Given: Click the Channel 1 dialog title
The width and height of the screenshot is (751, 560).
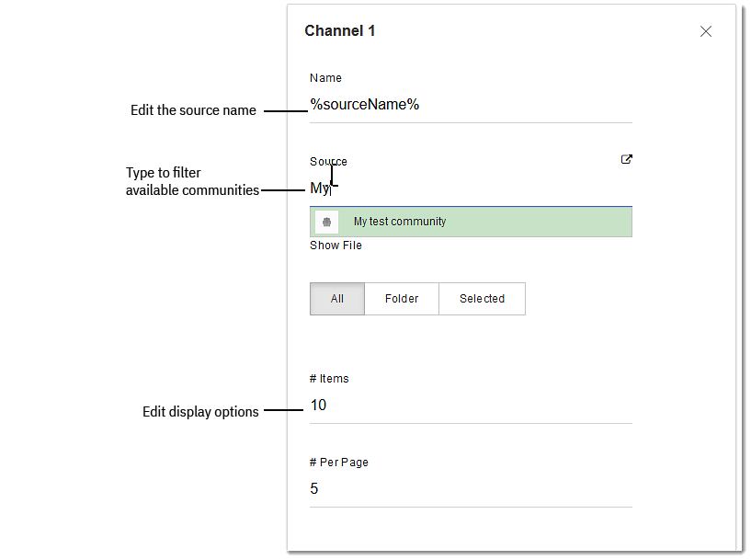Looking at the screenshot, I should (x=340, y=30).
